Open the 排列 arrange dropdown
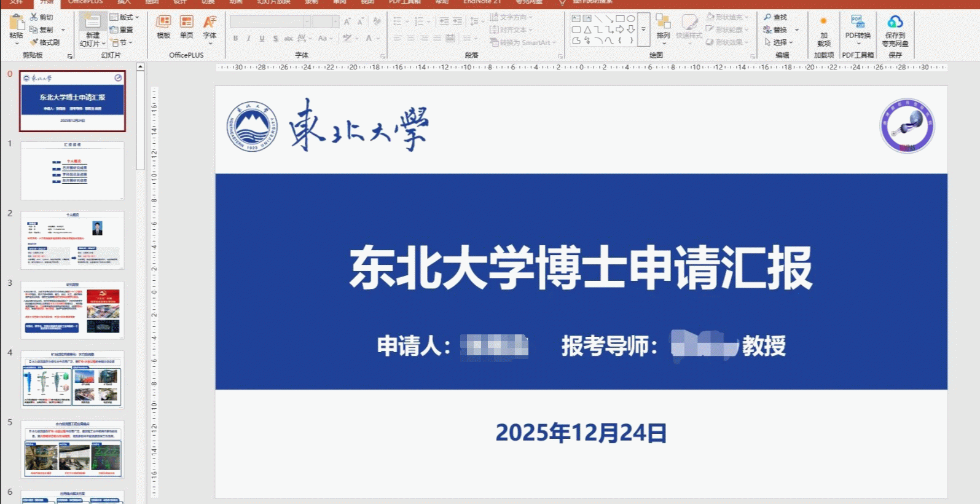Viewport: 980px width, 504px height. click(663, 29)
